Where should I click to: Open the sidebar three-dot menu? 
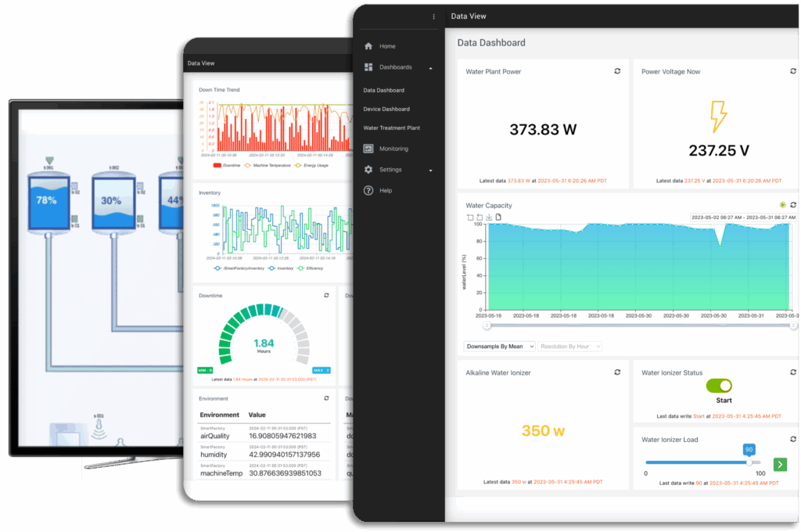(x=434, y=16)
